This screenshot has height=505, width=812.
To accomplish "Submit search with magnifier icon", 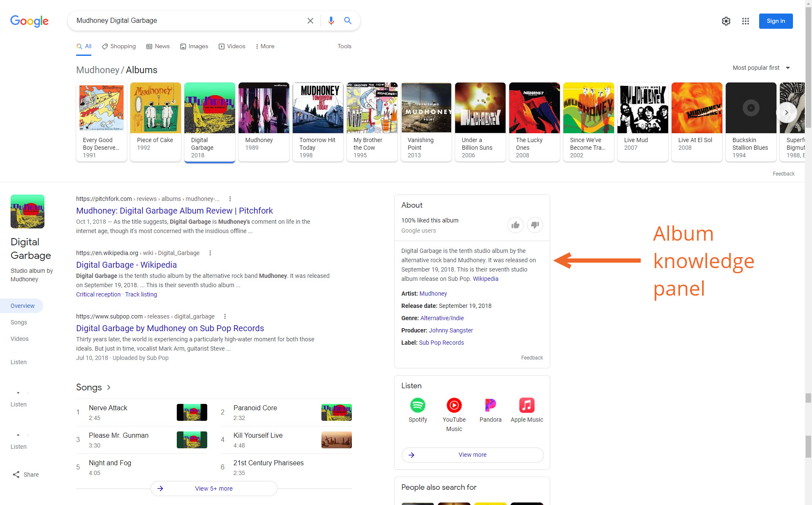I will (x=348, y=21).
